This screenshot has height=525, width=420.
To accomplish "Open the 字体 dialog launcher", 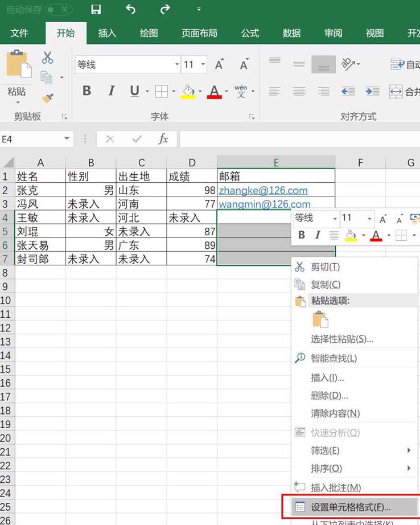I will (252, 117).
